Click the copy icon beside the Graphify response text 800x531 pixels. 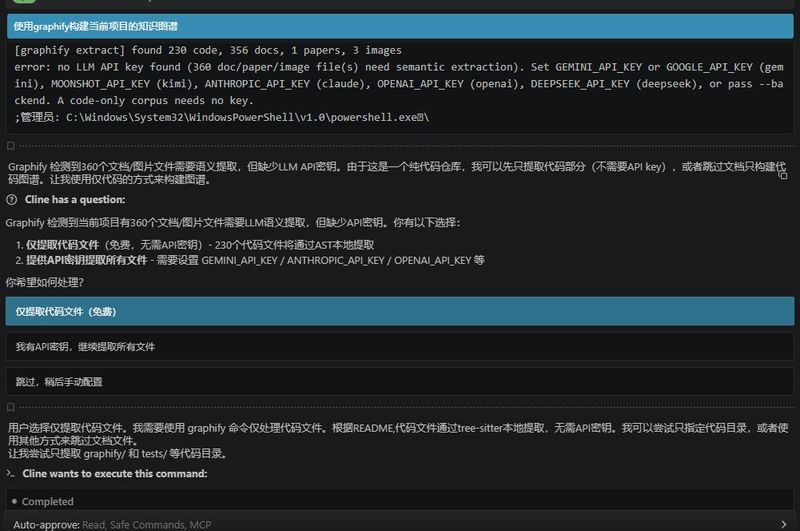[x=783, y=175]
